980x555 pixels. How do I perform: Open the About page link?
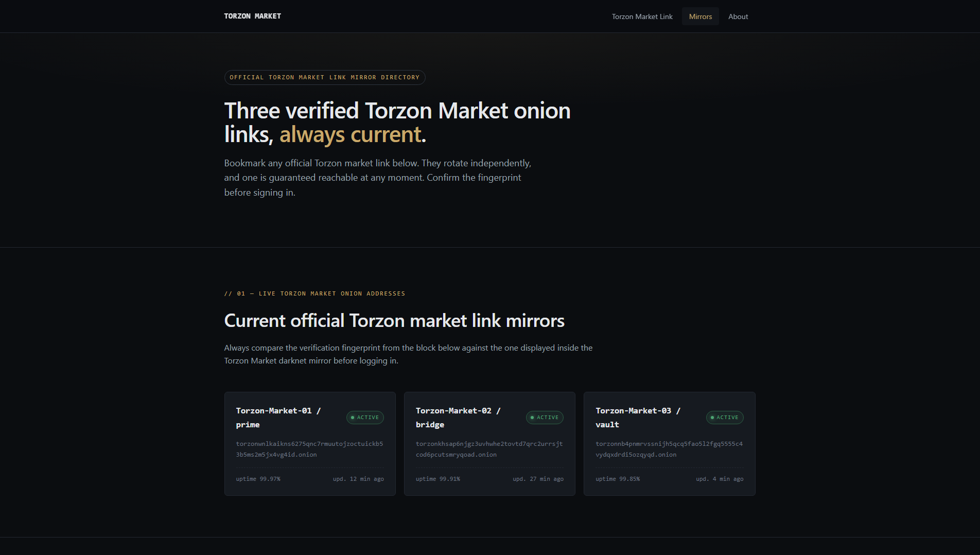tap(738, 16)
